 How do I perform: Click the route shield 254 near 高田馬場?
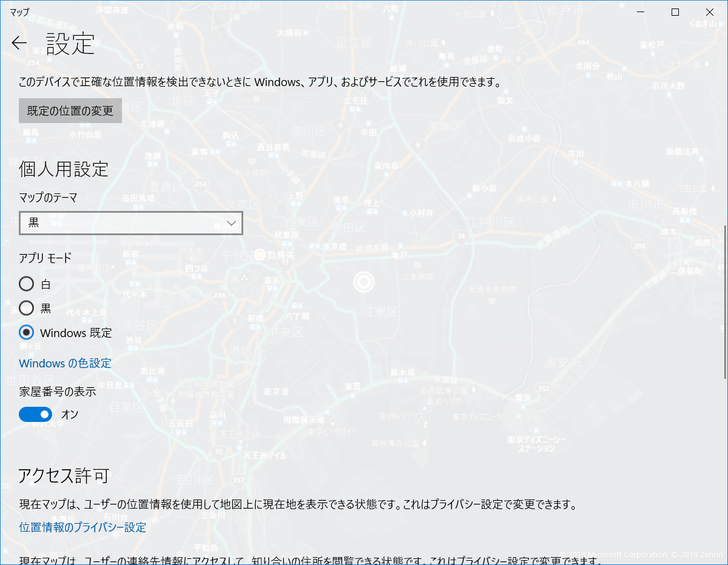(x=201, y=184)
